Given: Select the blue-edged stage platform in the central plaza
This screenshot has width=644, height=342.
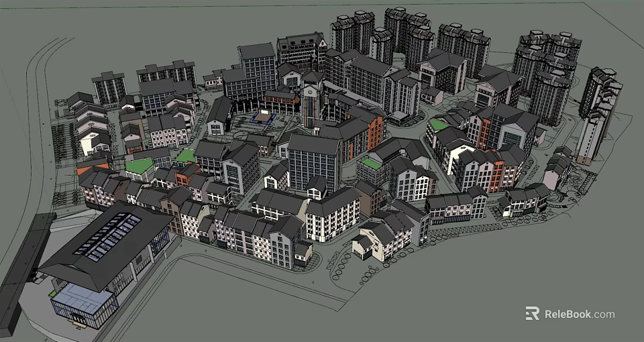Looking at the screenshot, I should click(263, 118).
